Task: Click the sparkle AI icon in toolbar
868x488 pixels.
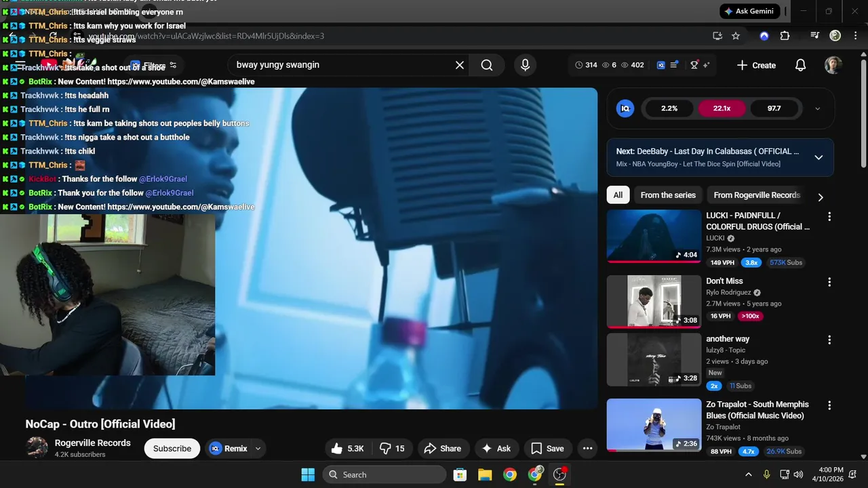Action: click(707, 65)
